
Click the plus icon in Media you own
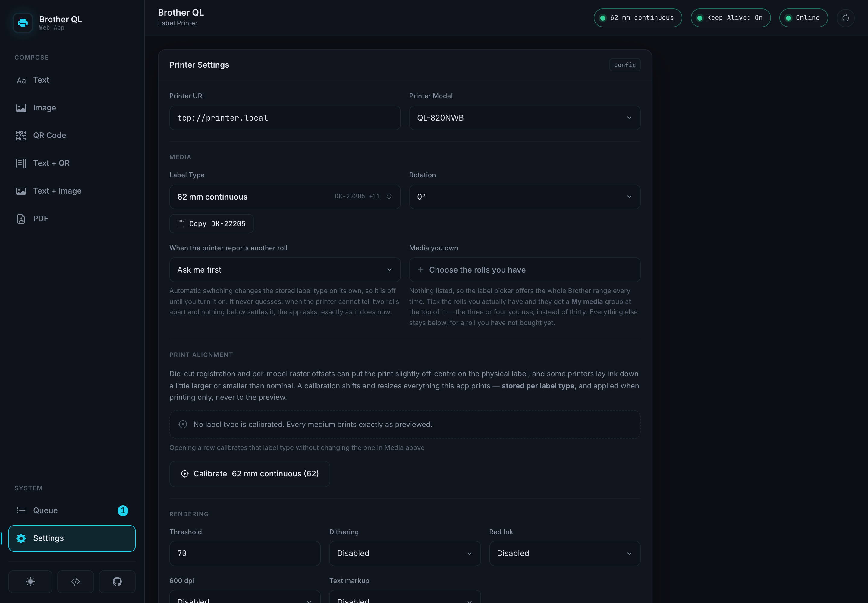coord(420,270)
